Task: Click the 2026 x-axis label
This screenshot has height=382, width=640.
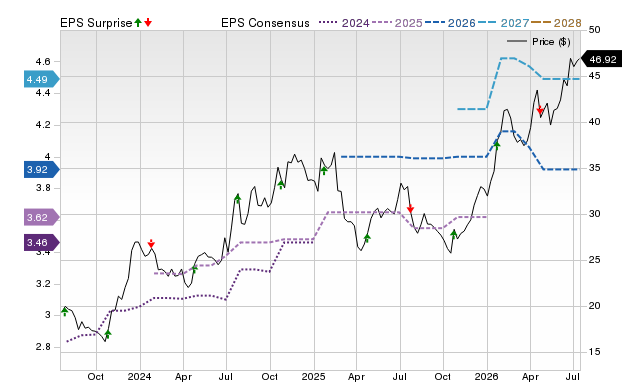Action: tap(487, 376)
